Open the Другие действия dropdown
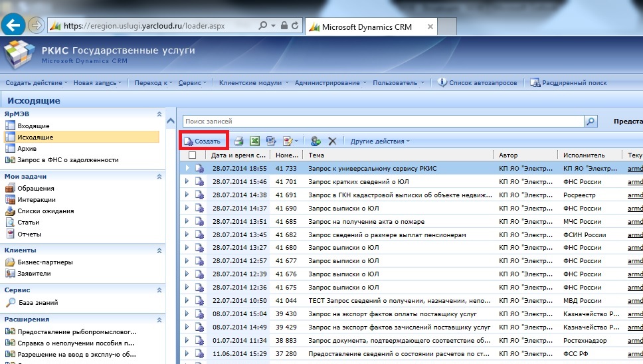This screenshot has height=364, width=643. tap(380, 141)
